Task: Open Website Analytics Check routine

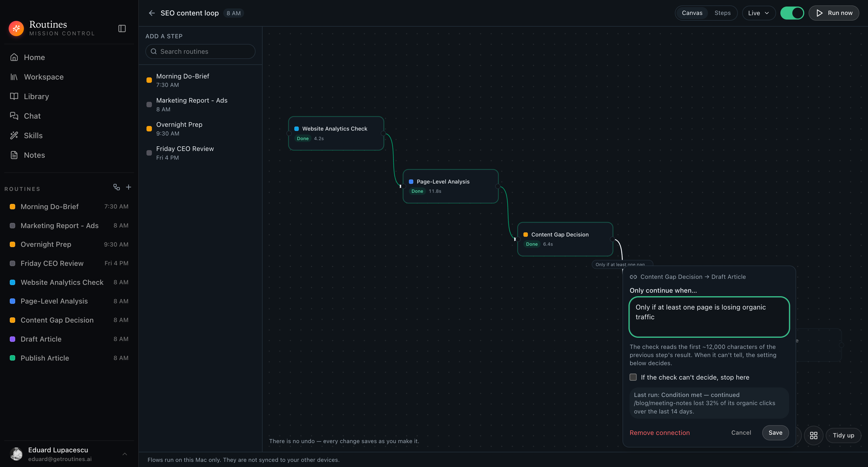Action: tap(69, 282)
